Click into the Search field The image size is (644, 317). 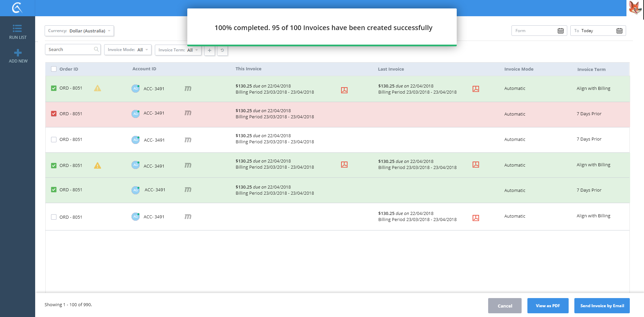(x=70, y=50)
